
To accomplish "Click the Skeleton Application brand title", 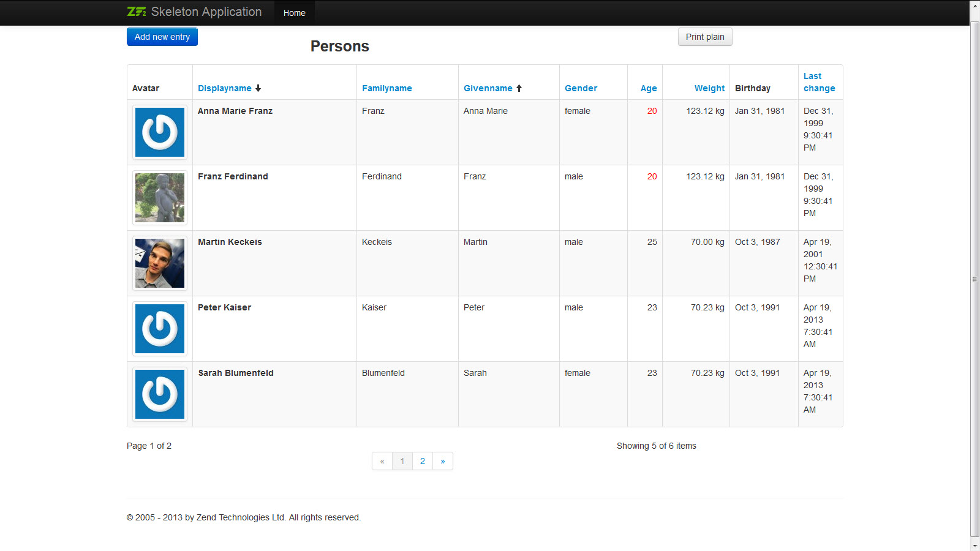I will click(206, 12).
